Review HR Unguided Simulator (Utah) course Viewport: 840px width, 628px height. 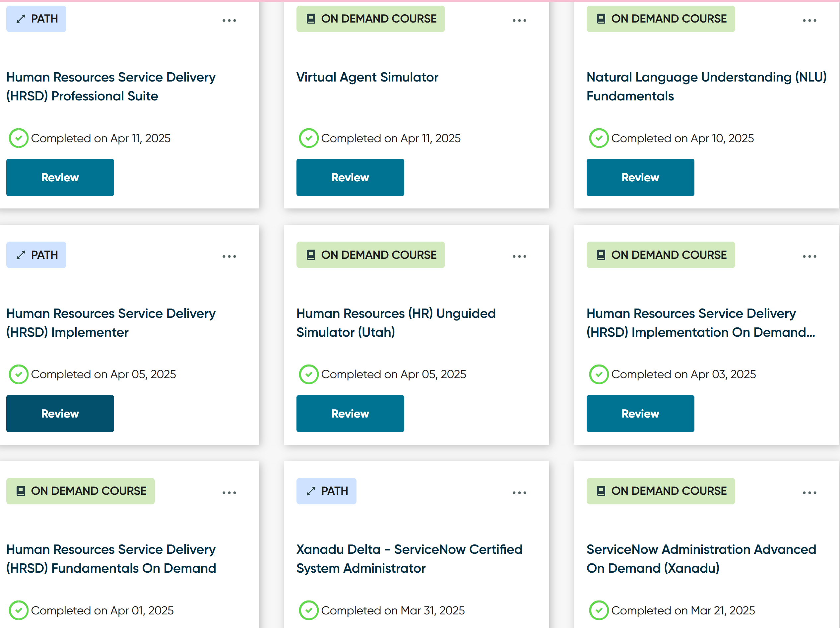point(350,413)
